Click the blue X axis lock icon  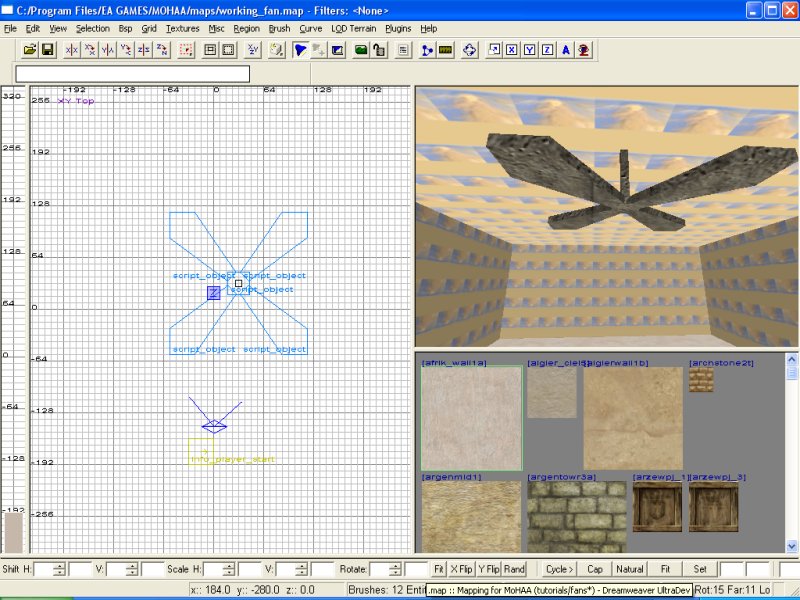pos(511,49)
